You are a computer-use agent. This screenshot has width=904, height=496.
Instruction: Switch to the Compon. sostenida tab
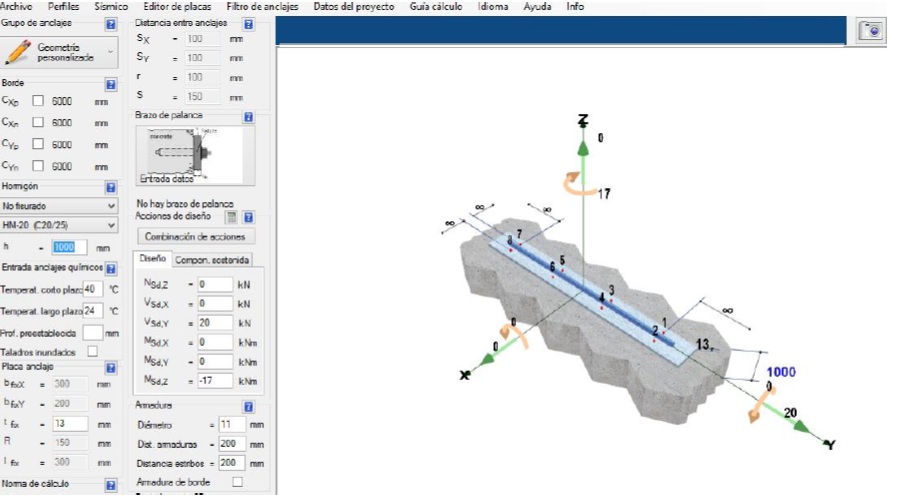point(212,260)
